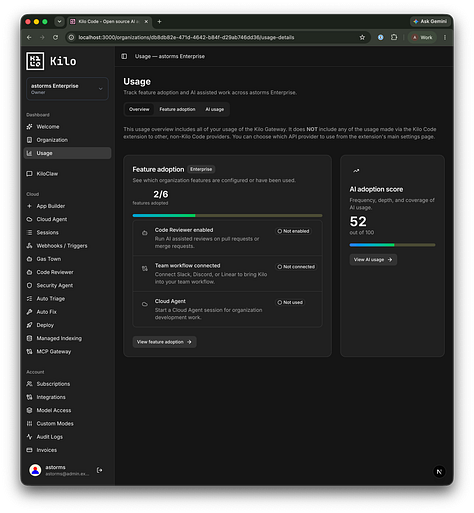This screenshot has width=474, height=513.
Task: Open the Code Reviewer sidebar icon
Action: pyautogui.click(x=29, y=272)
